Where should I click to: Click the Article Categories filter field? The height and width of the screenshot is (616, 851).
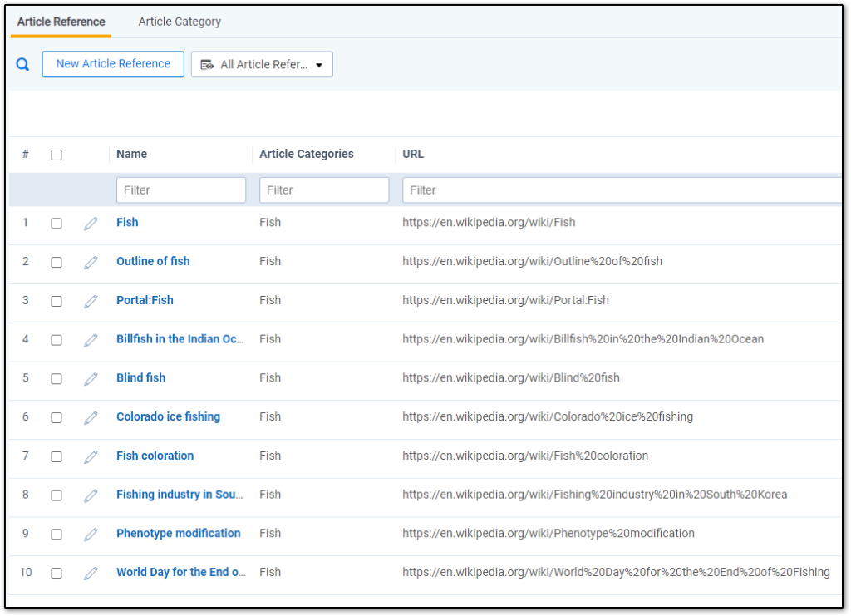324,190
